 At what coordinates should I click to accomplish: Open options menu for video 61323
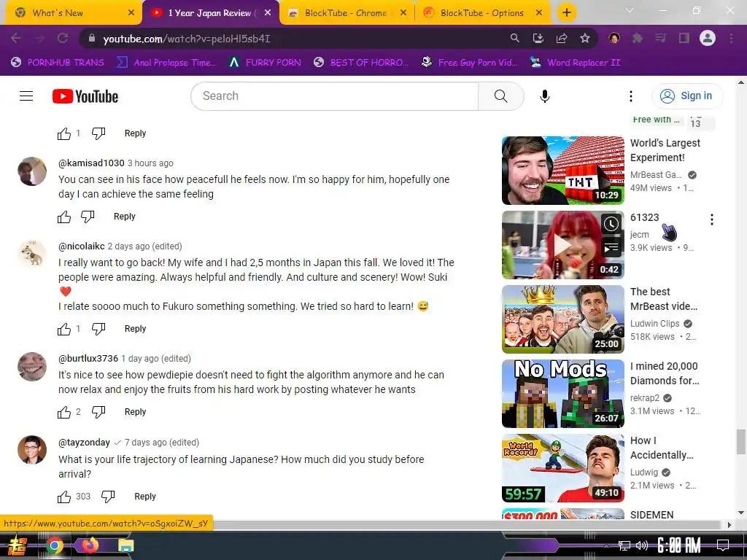712,219
